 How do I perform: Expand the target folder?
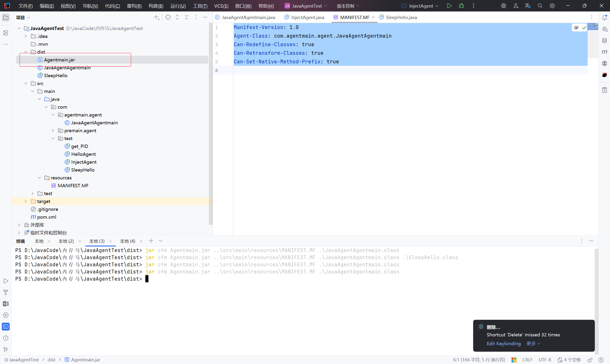point(26,201)
